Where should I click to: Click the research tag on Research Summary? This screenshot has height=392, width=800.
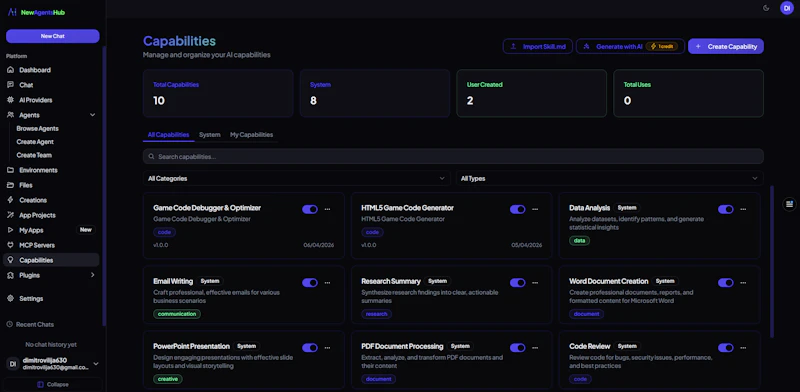tap(377, 314)
